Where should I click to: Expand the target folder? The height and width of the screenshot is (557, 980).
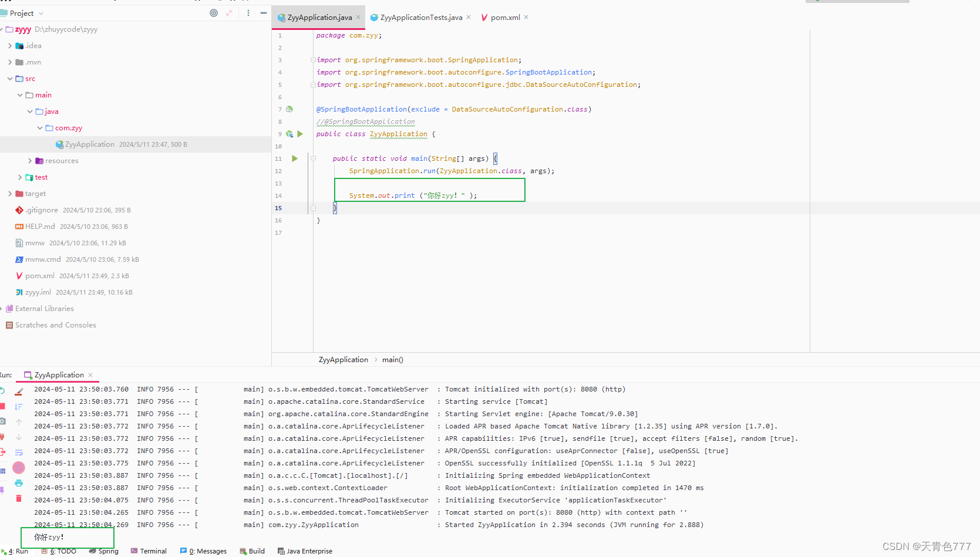point(9,193)
